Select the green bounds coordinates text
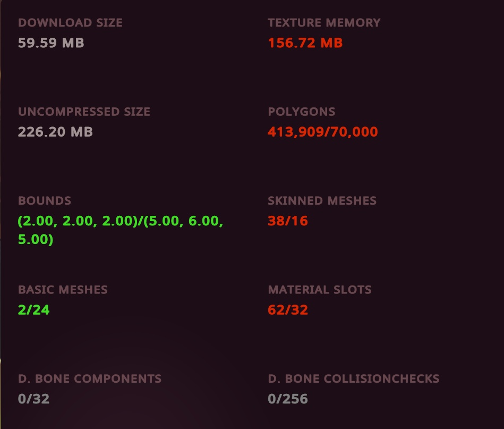The image size is (504, 429). 121,230
